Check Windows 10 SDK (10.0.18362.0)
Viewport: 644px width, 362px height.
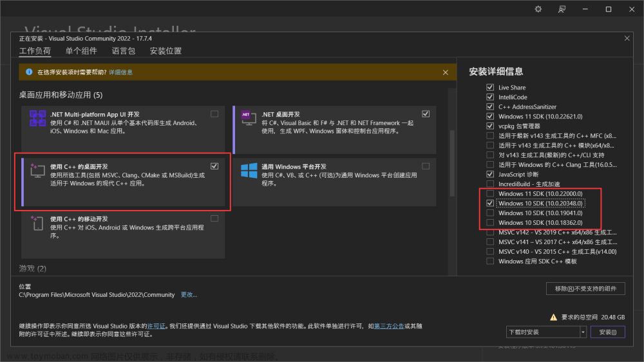(490, 222)
